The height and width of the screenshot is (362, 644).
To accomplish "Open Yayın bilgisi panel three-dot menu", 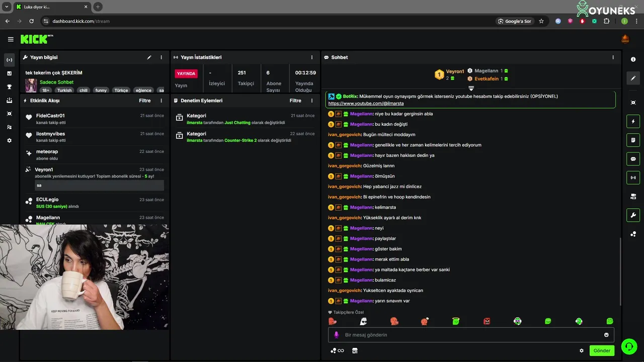I will coord(162,57).
